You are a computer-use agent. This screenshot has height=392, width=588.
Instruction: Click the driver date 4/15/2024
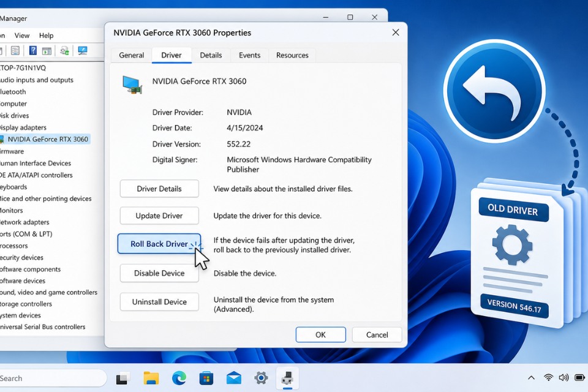[x=245, y=128]
